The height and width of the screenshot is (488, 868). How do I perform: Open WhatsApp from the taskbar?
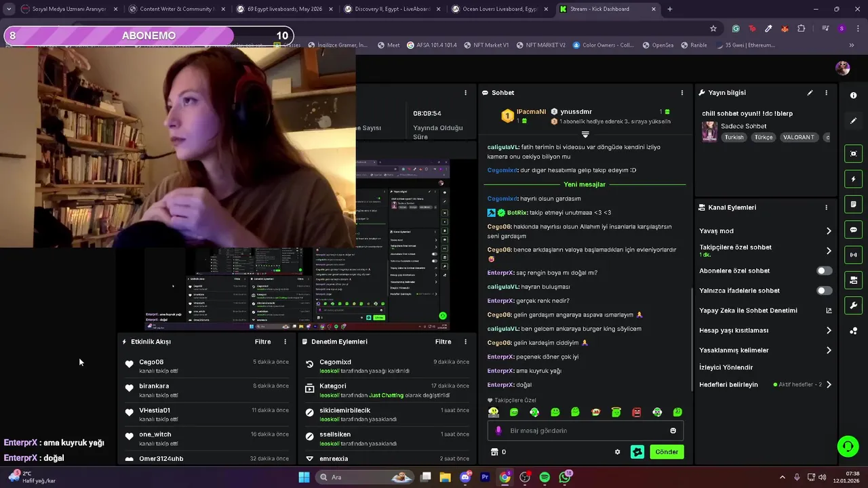565,477
